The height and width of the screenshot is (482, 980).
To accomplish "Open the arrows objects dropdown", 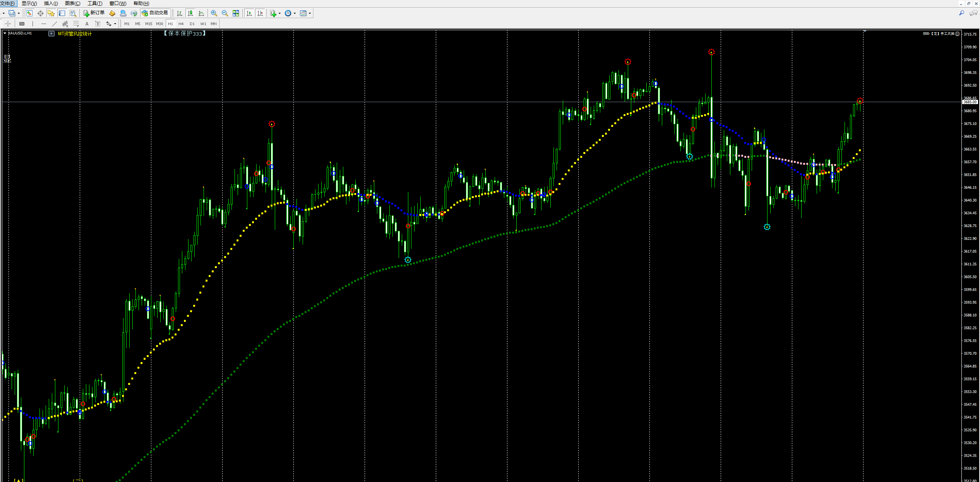I will pyautogui.click(x=115, y=24).
